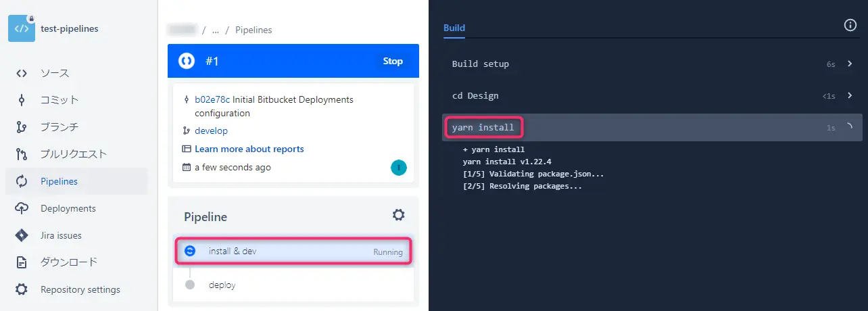Click the Commits icon in sidebar

[x=22, y=100]
